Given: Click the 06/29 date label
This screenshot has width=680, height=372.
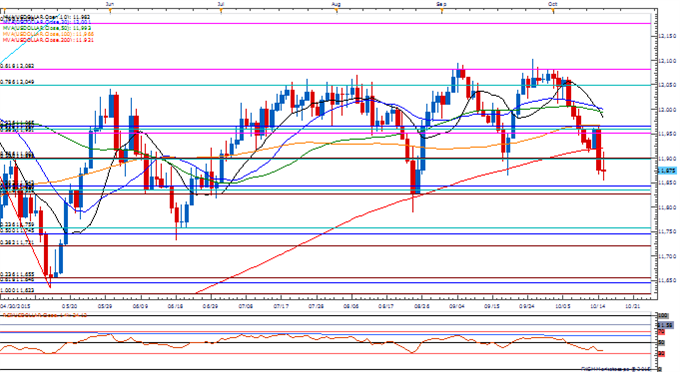Looking at the screenshot, I should coord(211,306).
